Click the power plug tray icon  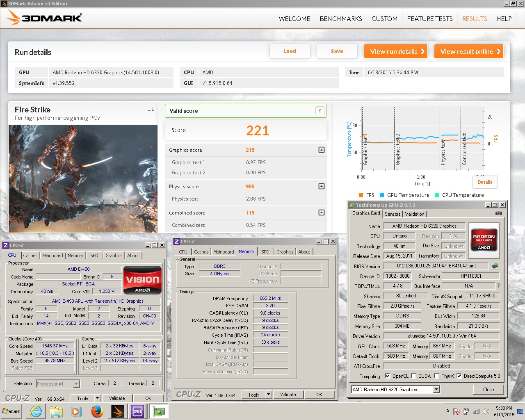pyautogui.click(x=466, y=411)
